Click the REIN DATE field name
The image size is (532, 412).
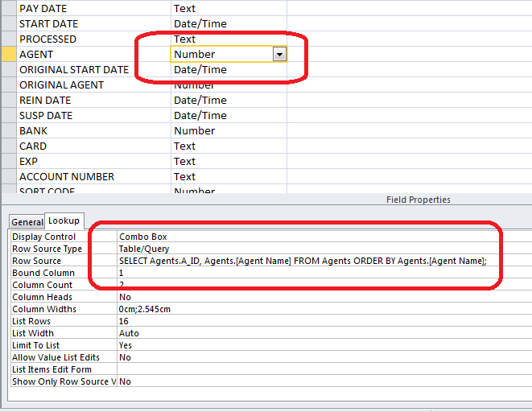click(x=45, y=100)
